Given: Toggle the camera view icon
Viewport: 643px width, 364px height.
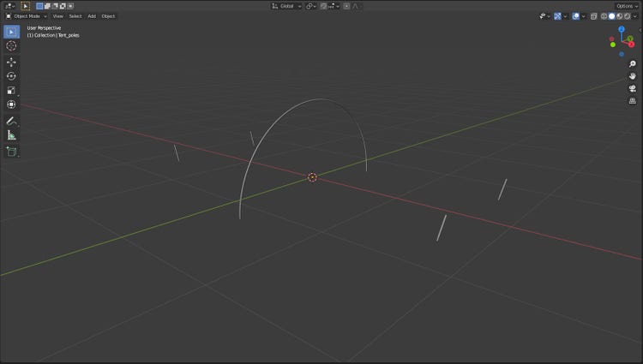Looking at the screenshot, I should click(633, 88).
